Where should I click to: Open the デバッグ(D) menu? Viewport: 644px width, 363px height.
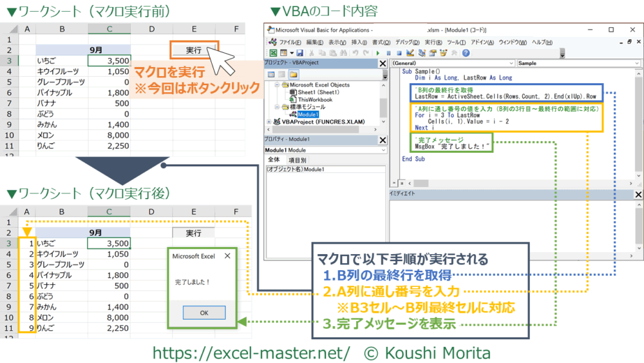pos(406,43)
